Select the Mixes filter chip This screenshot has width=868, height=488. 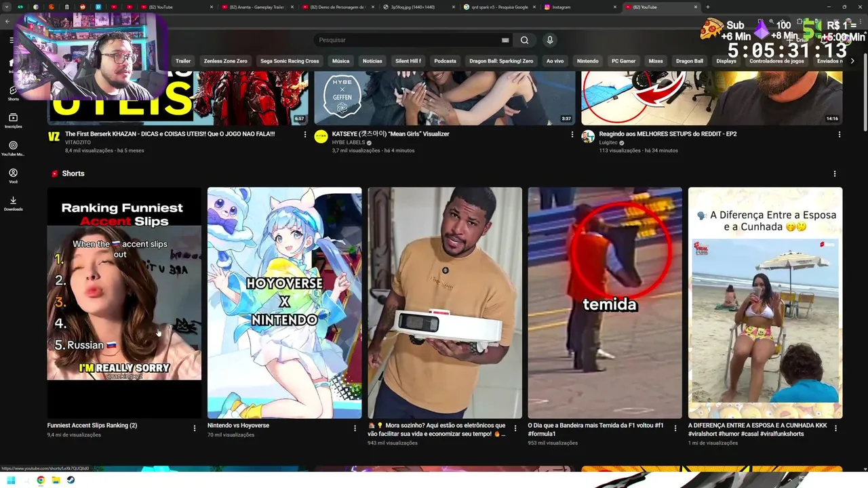click(656, 61)
